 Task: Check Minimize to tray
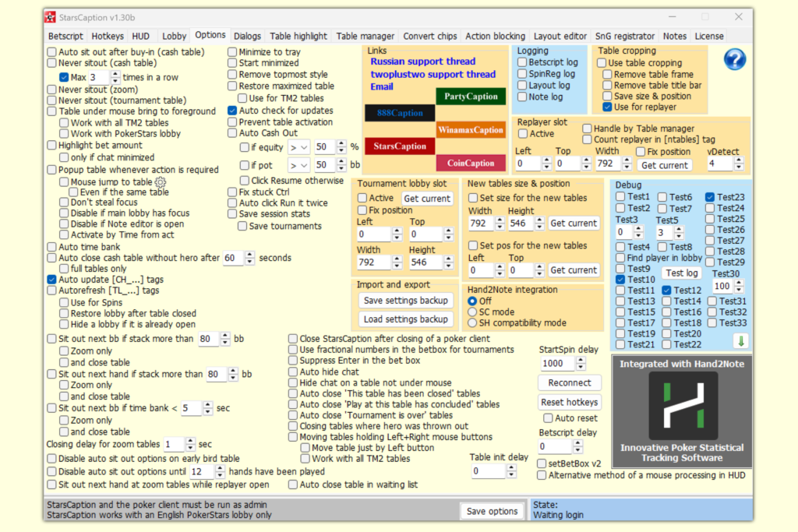coord(232,52)
